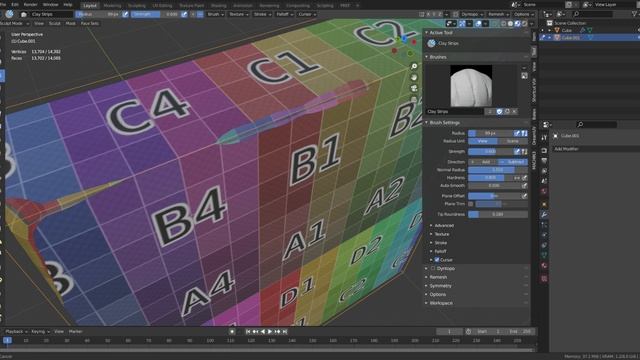640x360 pixels.
Task: Toggle header radius pressure icon
Action: 125,14
